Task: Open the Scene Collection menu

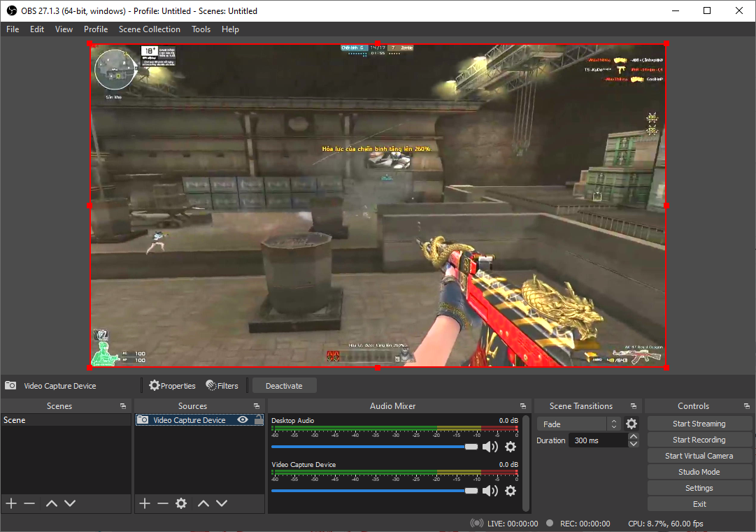Action: (x=150, y=29)
